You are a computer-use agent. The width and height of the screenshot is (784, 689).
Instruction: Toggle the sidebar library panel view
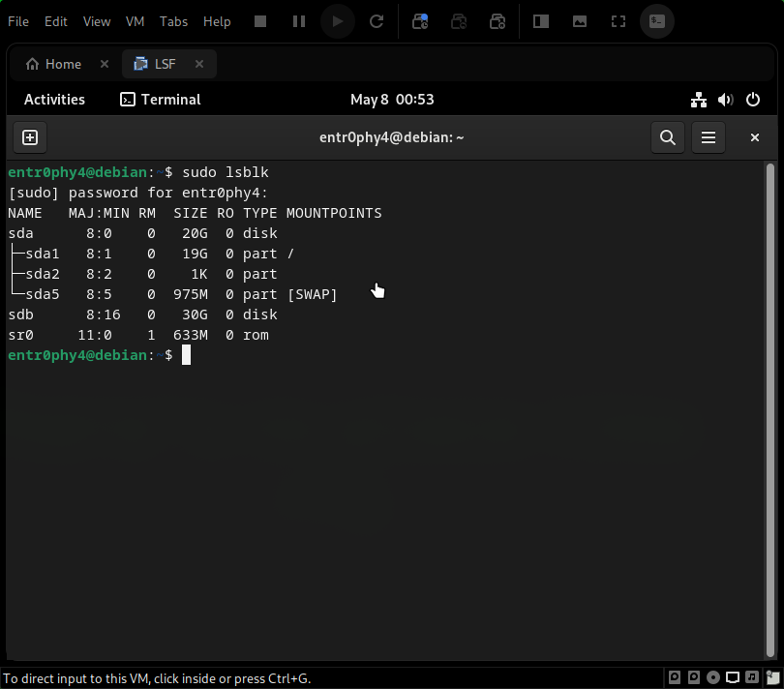(x=541, y=21)
